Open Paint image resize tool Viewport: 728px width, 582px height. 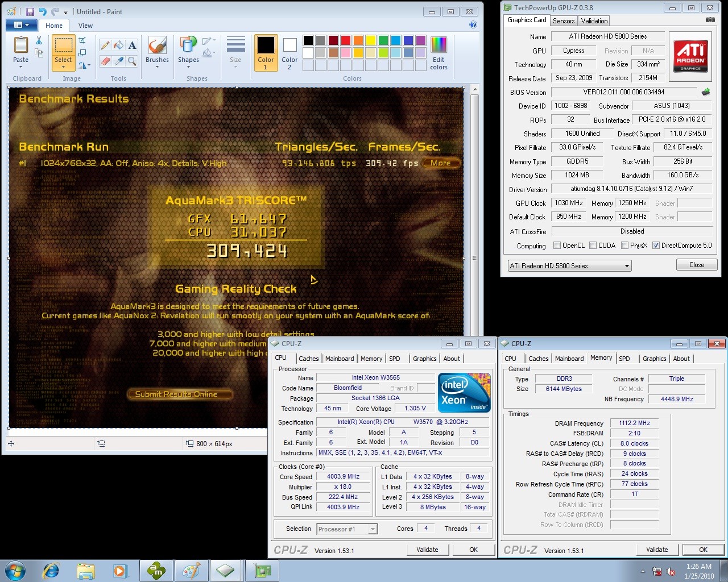82,53
